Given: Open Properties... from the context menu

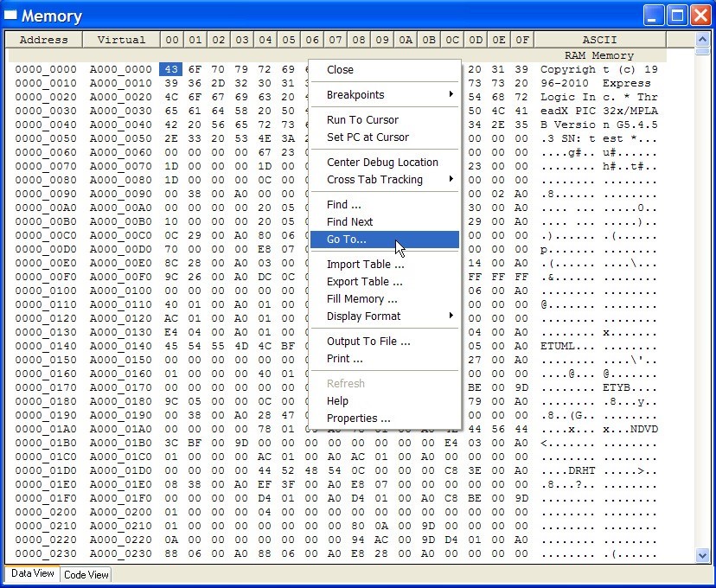Looking at the screenshot, I should [x=360, y=418].
